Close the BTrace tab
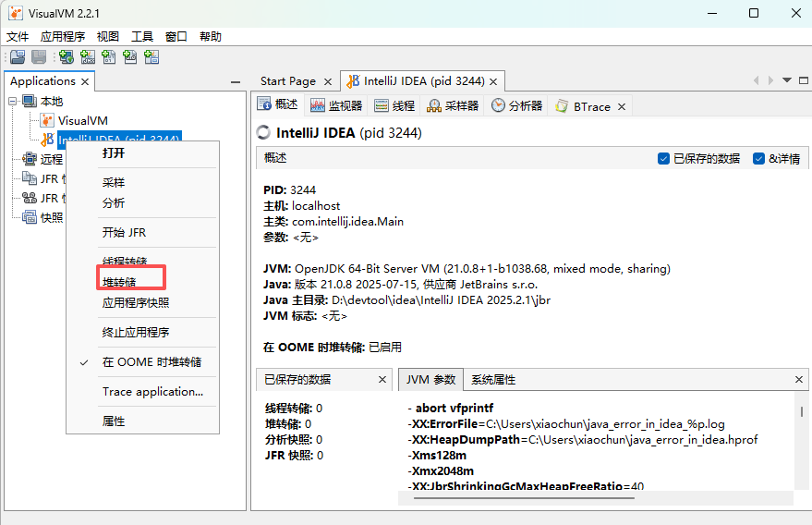 [x=622, y=107]
